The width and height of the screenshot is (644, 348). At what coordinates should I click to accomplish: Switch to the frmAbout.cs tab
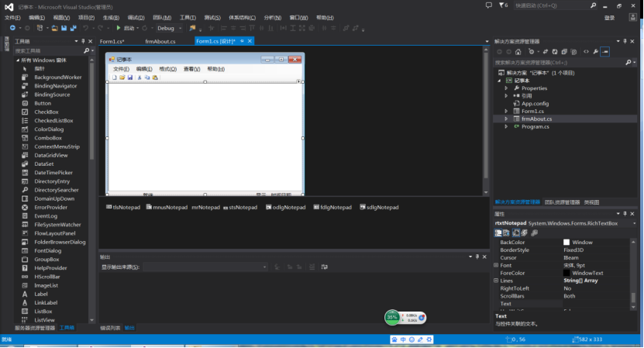pos(160,42)
